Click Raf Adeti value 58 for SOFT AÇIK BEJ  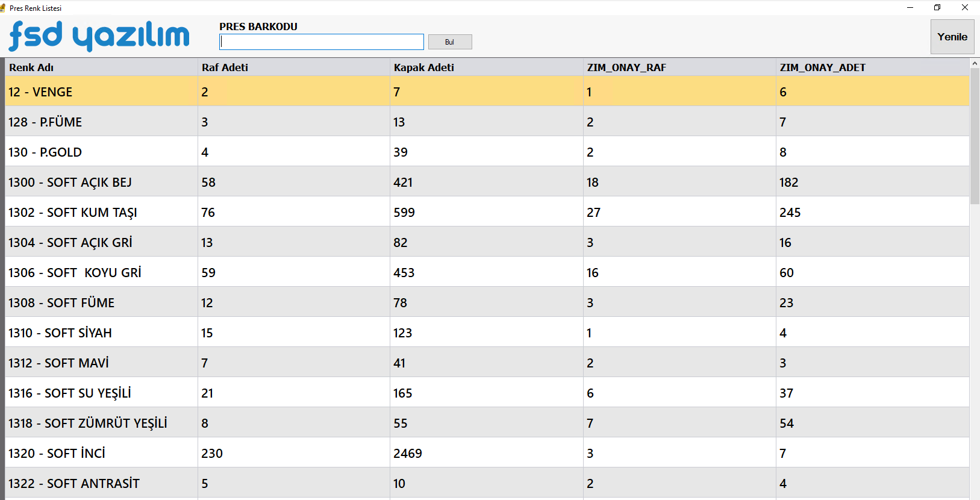[208, 183]
